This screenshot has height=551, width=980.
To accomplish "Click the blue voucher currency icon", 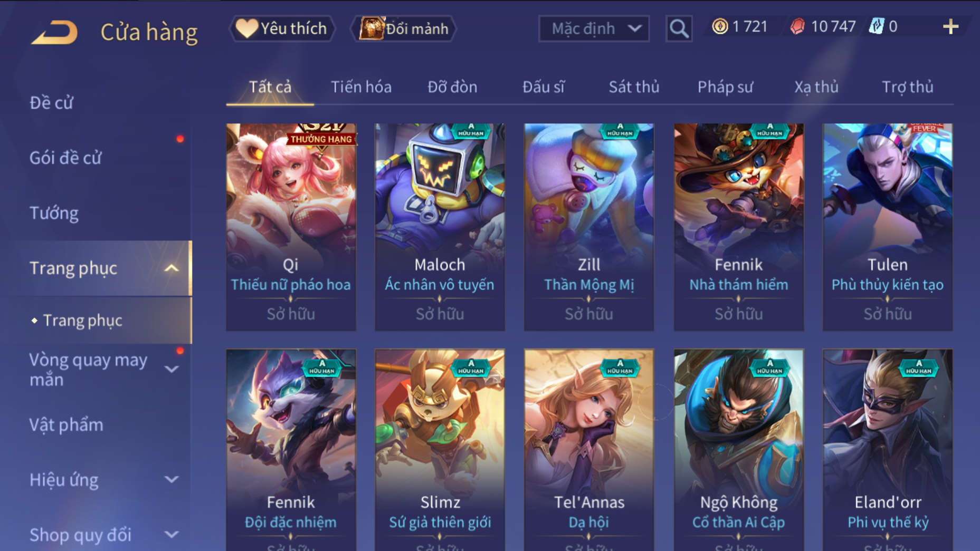I will click(876, 26).
